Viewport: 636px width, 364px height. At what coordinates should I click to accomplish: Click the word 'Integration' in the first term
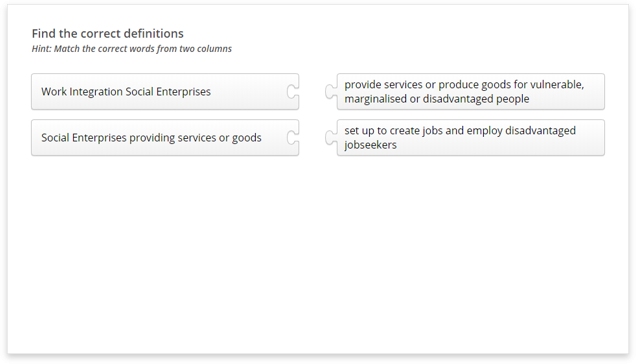[96, 92]
